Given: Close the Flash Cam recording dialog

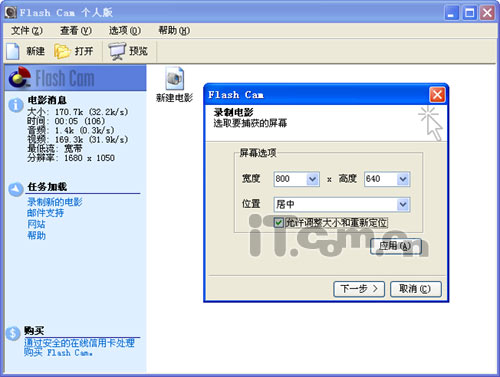Looking at the screenshot, I should point(437,95).
